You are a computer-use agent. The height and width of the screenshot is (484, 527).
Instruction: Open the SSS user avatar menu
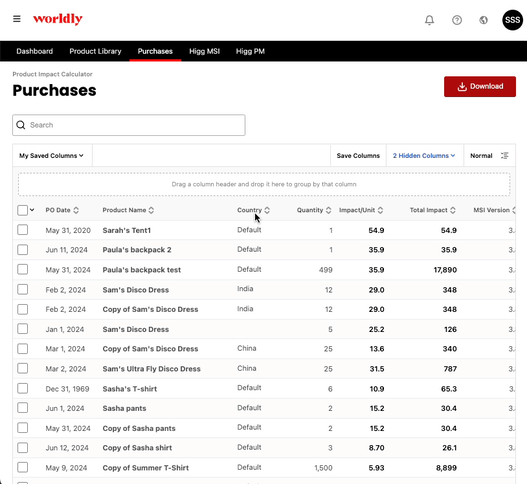click(512, 20)
